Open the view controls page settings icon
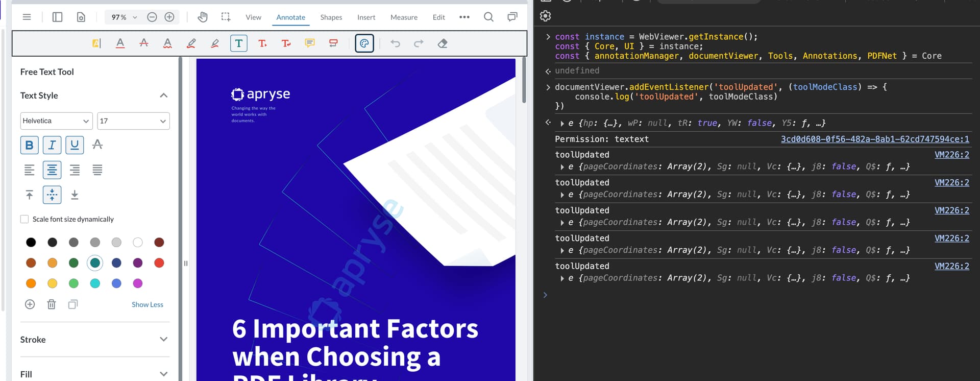This screenshot has height=381, width=980. (x=81, y=17)
